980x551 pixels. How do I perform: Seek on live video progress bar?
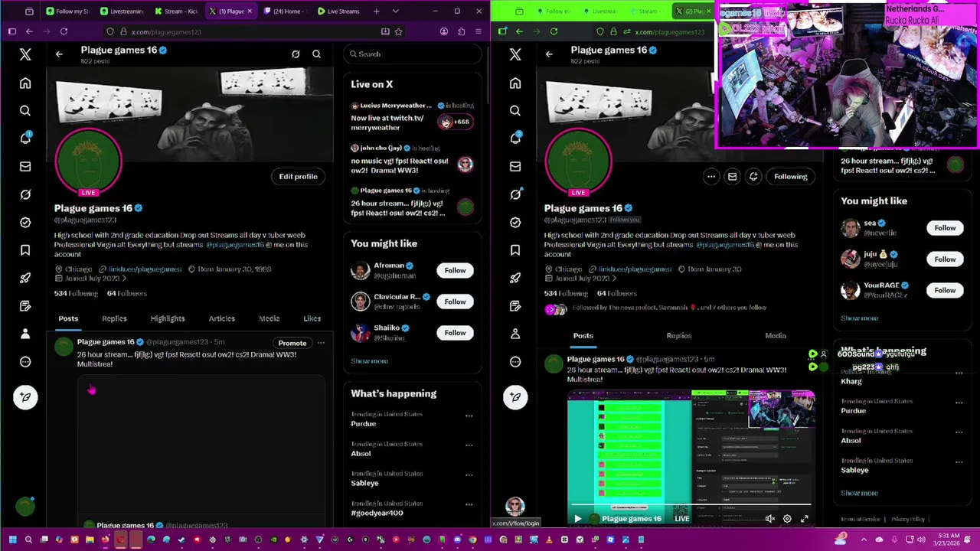(x=690, y=505)
